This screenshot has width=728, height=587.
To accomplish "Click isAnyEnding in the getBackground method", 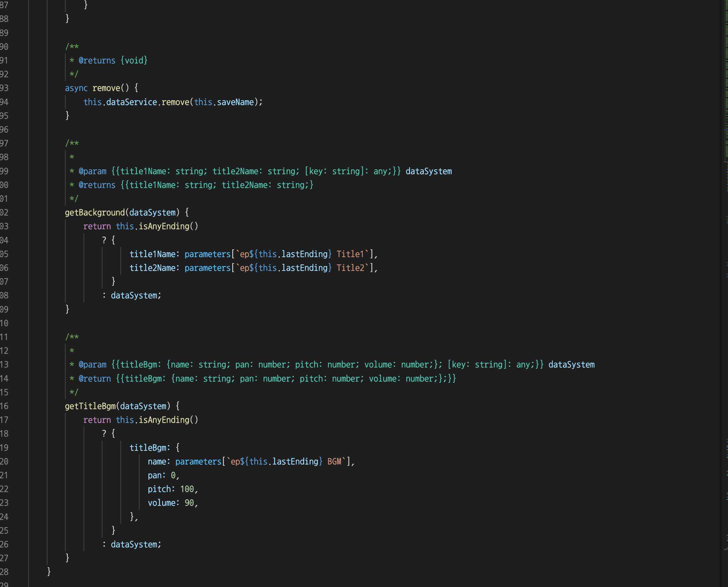I will [164, 227].
